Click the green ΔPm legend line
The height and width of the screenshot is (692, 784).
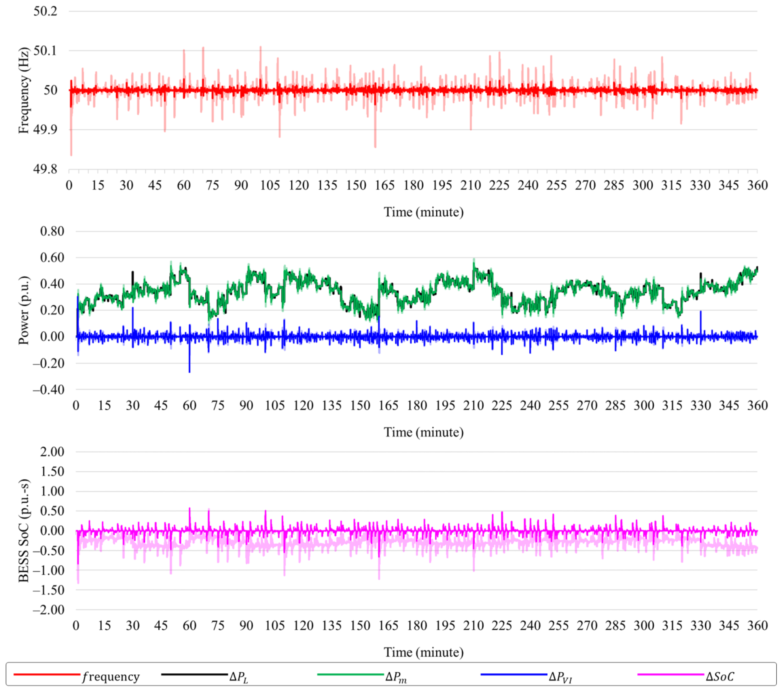[x=351, y=674]
